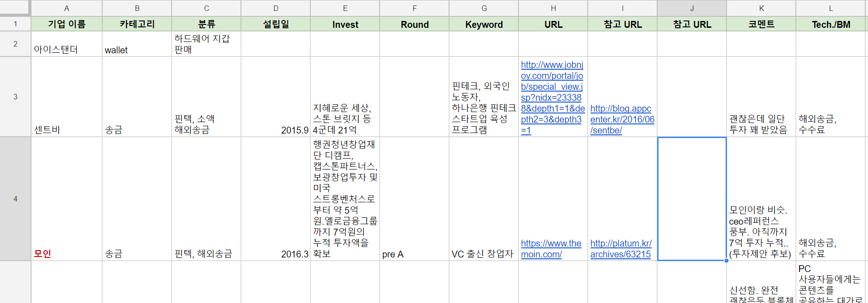Viewport: 868px width, 303px height.
Task: Open the platum.kr archives link
Action: [x=621, y=249]
